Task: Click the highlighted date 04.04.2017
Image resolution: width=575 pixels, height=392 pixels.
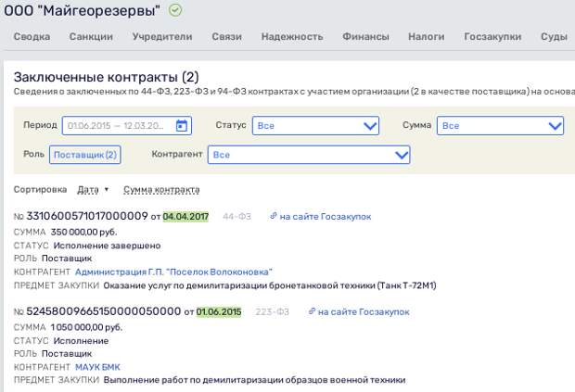Action: pyautogui.click(x=185, y=217)
